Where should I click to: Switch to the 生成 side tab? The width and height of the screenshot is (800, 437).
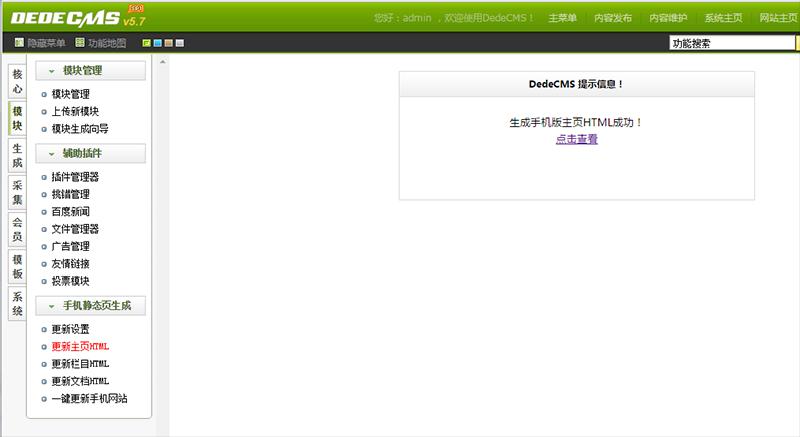click(17, 155)
